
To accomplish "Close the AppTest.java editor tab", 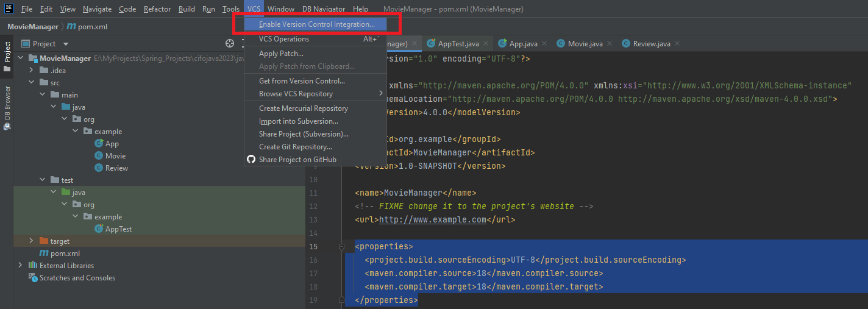I will 486,44.
